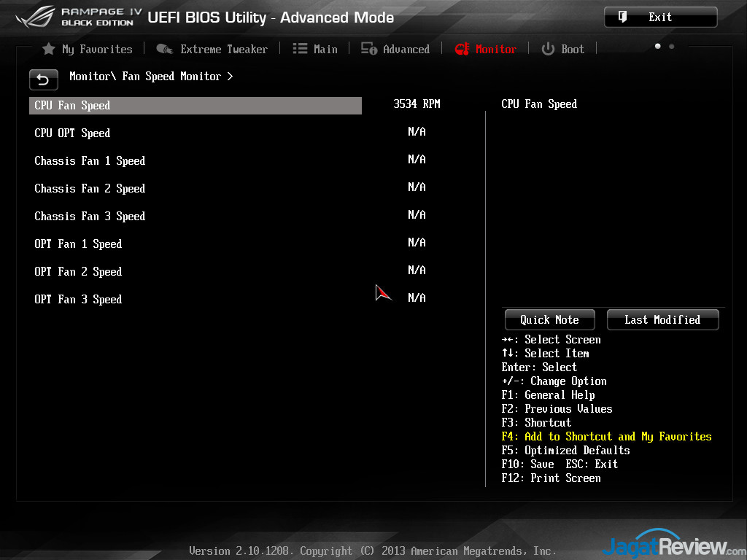Select the second page indicator dot
Viewport: 747px width, 560px height.
coord(672,46)
